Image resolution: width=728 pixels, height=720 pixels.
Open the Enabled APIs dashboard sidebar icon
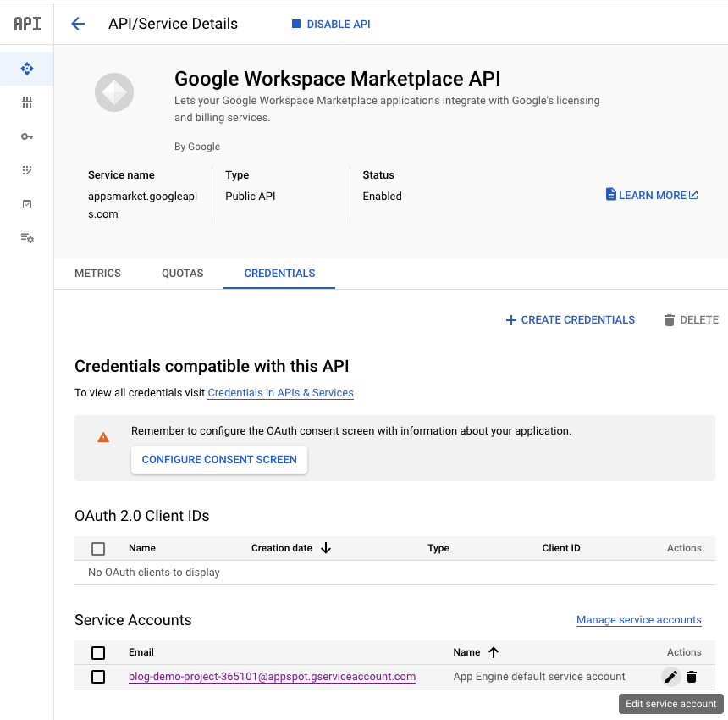point(27,69)
